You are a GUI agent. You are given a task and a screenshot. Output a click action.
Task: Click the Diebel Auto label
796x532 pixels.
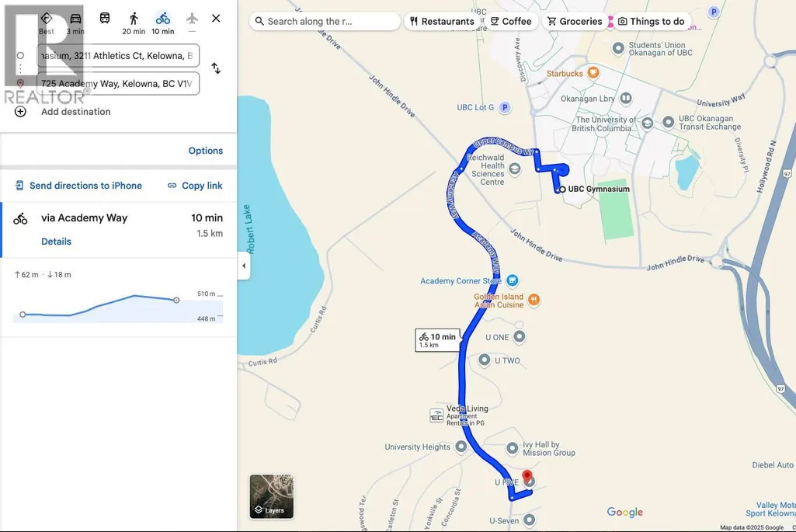click(773, 464)
